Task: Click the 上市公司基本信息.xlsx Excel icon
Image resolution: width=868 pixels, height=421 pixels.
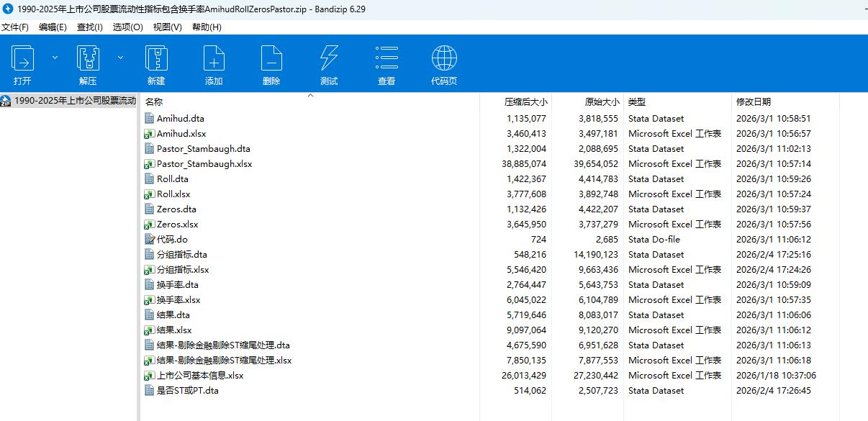Action: coord(150,375)
